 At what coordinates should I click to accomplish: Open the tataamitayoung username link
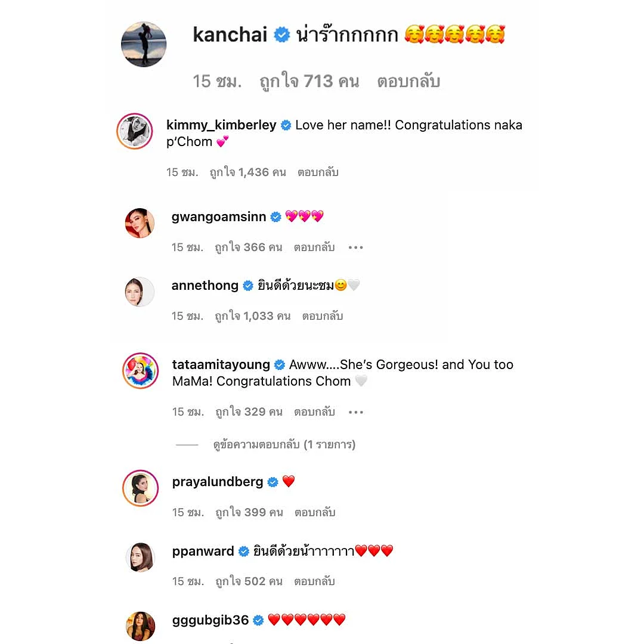221,364
